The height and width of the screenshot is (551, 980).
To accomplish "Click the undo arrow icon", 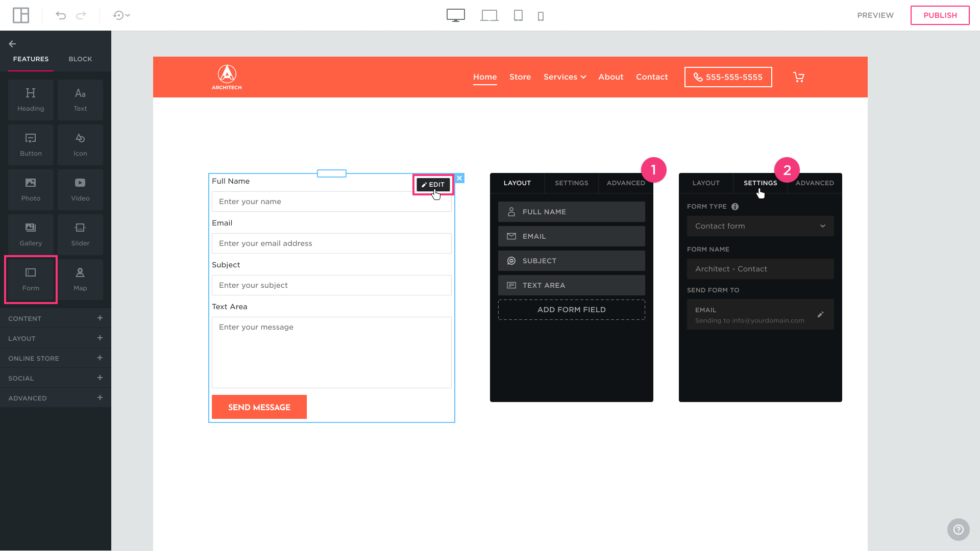I will pos(61,15).
